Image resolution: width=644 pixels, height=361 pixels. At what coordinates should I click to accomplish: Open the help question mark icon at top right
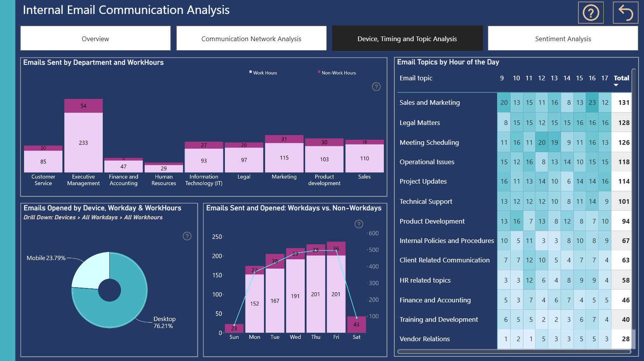[591, 13]
